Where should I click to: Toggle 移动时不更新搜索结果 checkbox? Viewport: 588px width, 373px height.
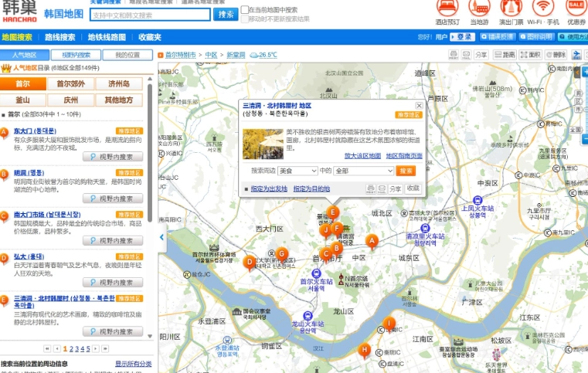pyautogui.click(x=245, y=19)
